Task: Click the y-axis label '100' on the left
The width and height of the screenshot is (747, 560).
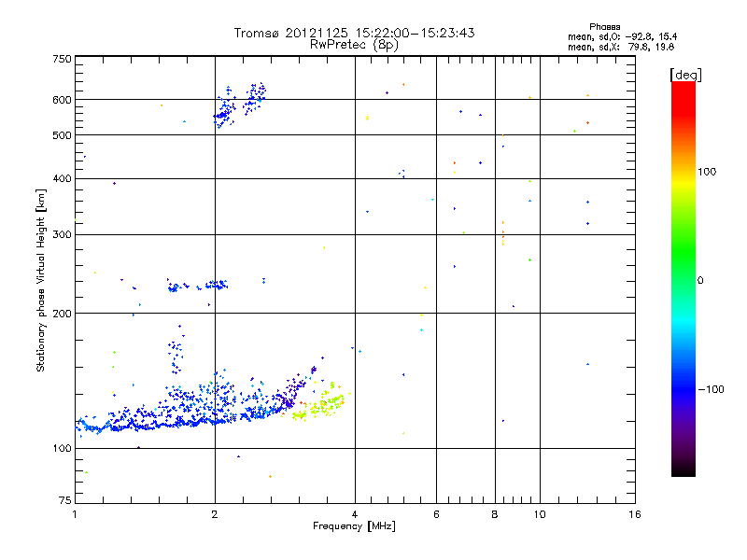Action: coord(62,448)
